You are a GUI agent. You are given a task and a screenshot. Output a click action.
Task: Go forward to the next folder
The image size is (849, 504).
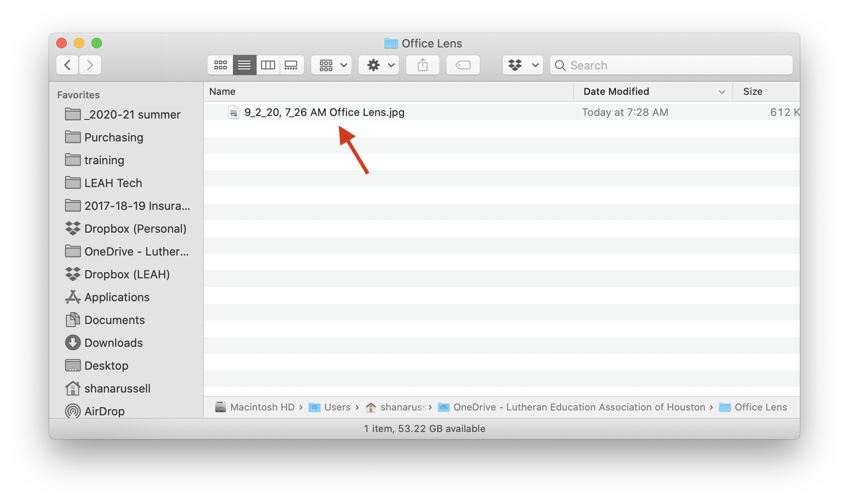[90, 65]
